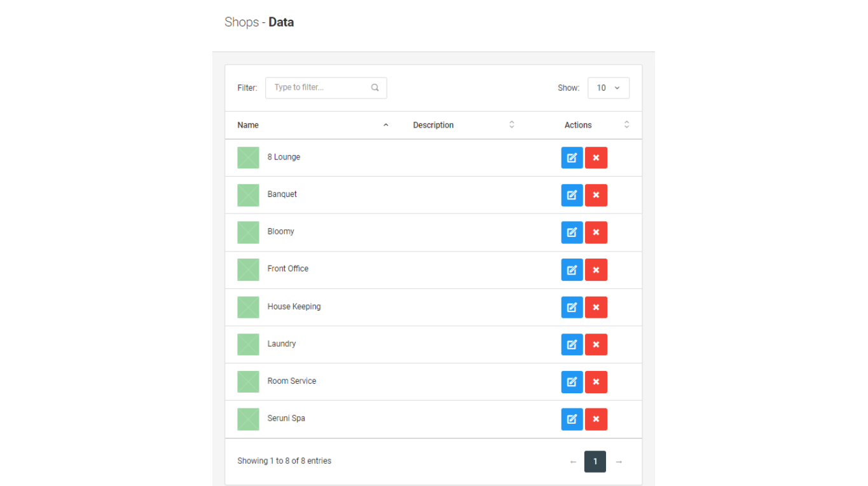
Task: Edit the Front Office shop
Action: 572,270
